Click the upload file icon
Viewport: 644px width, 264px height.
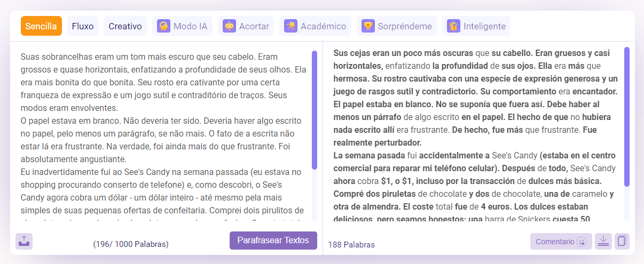24,241
